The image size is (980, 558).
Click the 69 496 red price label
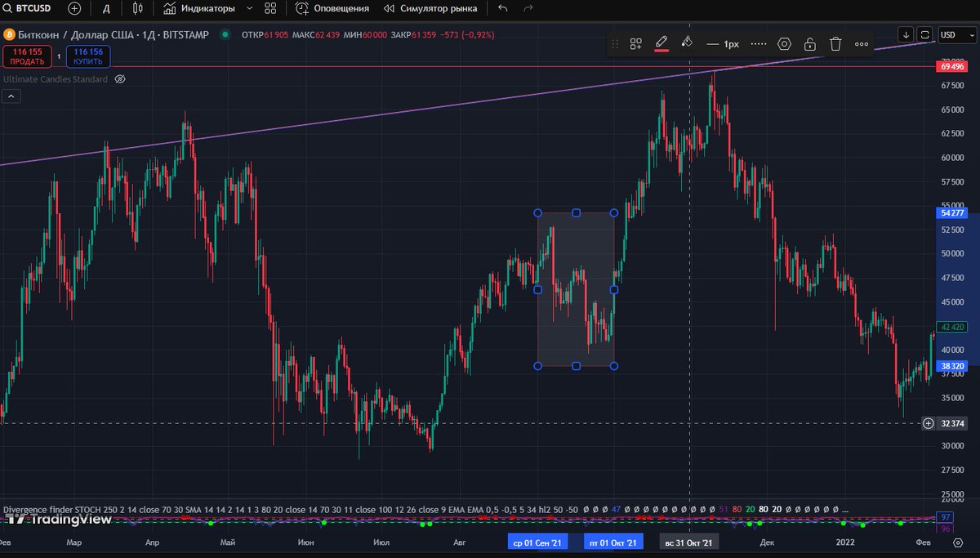(x=954, y=66)
